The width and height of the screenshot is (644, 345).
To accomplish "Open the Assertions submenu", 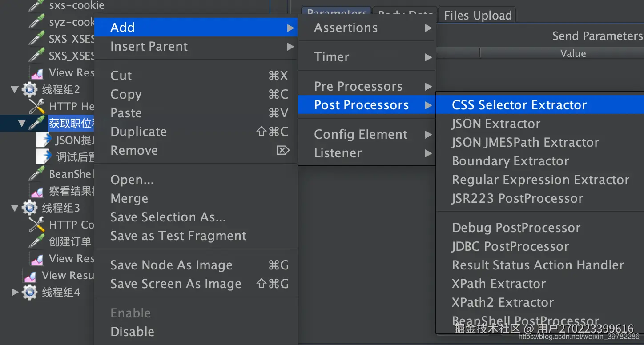I will pos(346,28).
